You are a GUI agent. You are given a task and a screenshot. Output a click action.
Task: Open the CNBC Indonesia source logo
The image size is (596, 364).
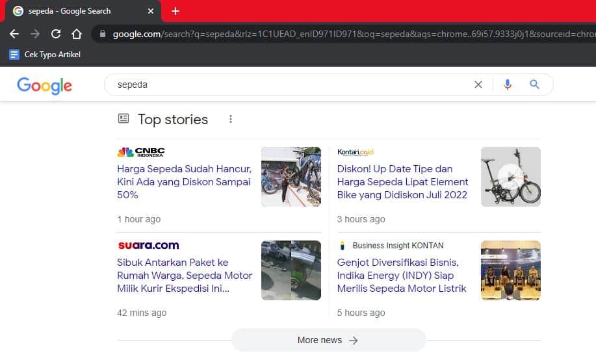click(141, 152)
